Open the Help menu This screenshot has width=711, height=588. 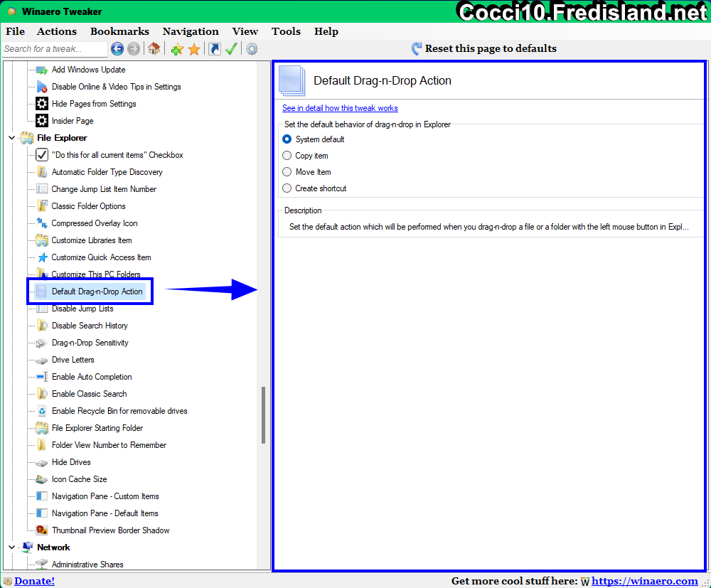pyautogui.click(x=326, y=31)
